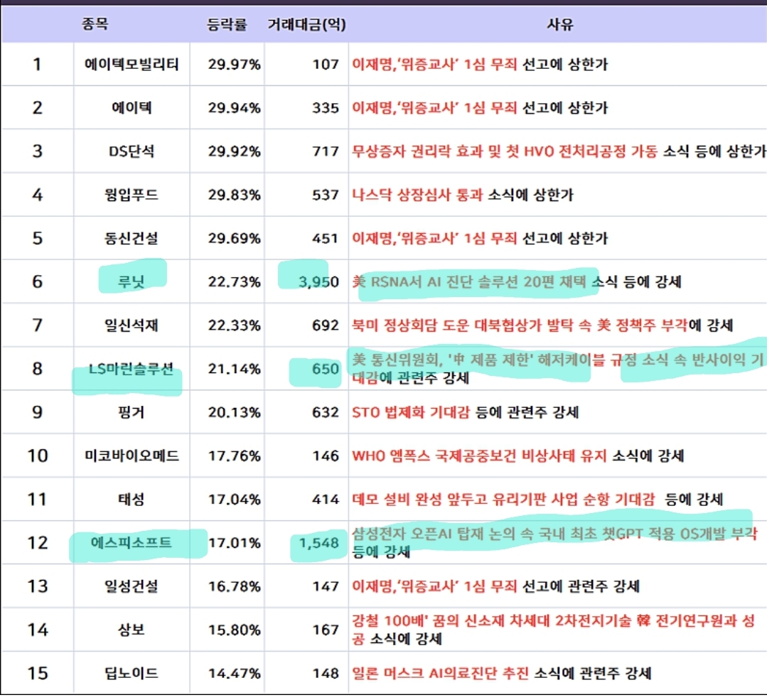Click the 종목 column header
The height and width of the screenshot is (700, 767).
pos(95,23)
